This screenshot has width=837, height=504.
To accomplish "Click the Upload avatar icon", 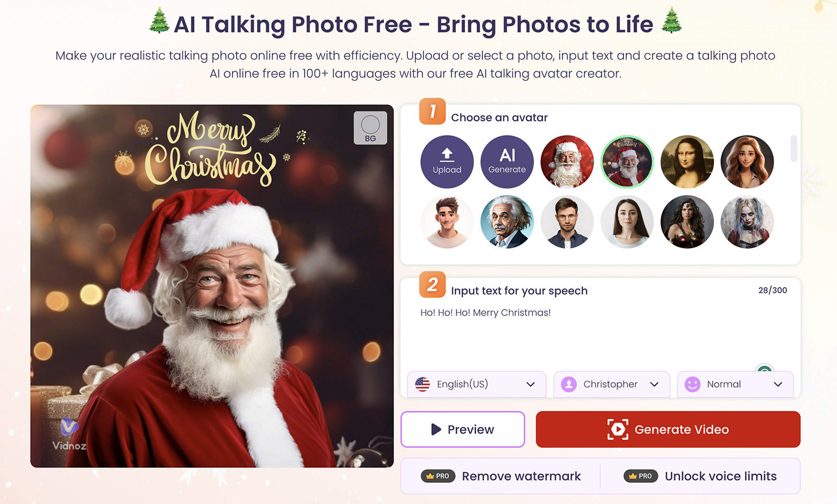I will (x=447, y=162).
